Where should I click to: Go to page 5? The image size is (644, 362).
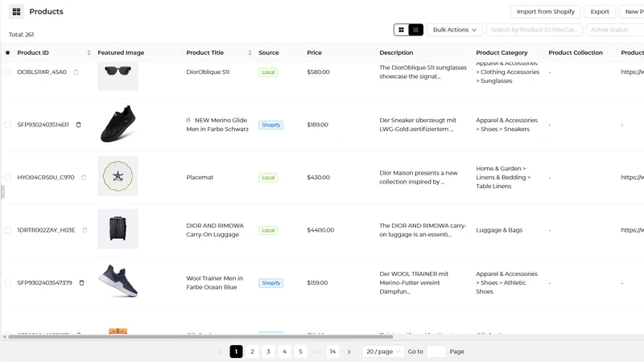pyautogui.click(x=300, y=352)
